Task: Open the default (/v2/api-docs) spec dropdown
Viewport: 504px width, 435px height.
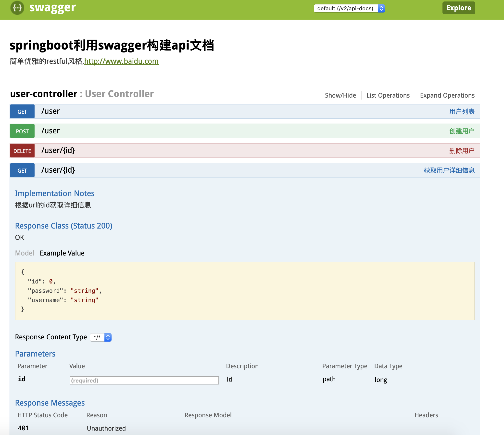Action: click(x=349, y=8)
